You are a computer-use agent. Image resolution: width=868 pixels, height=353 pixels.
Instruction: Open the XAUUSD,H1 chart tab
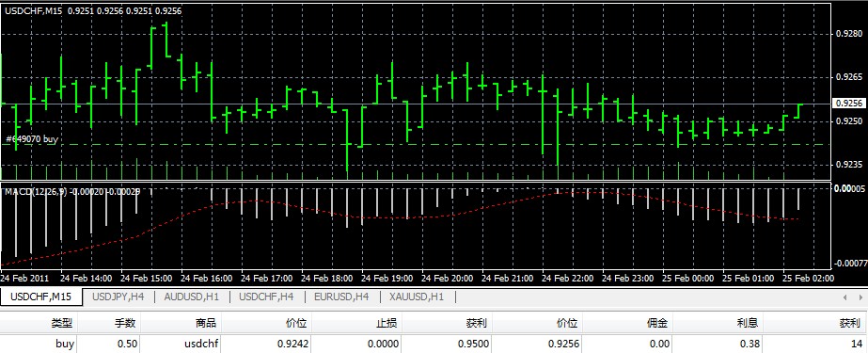(417, 297)
